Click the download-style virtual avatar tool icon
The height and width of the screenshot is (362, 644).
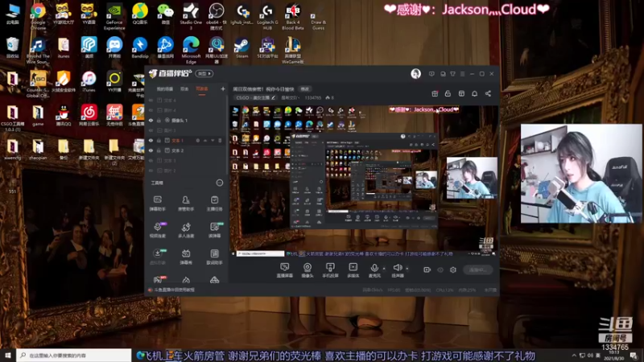157,253
